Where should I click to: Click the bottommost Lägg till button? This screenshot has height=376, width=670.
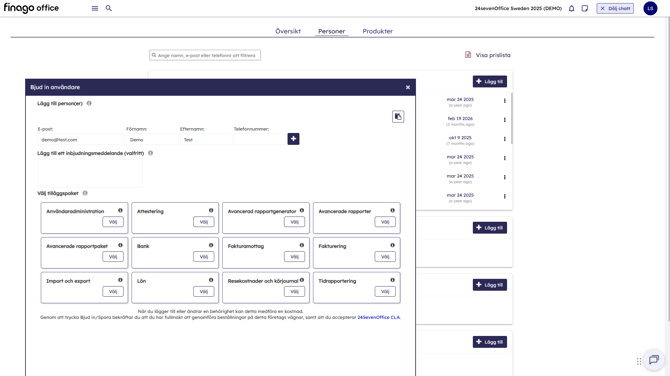(x=490, y=342)
